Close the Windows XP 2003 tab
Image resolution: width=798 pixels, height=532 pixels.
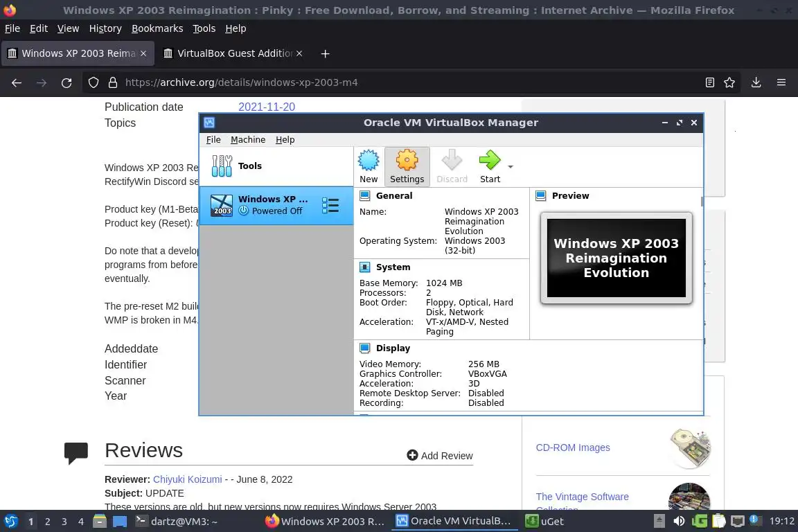143,53
